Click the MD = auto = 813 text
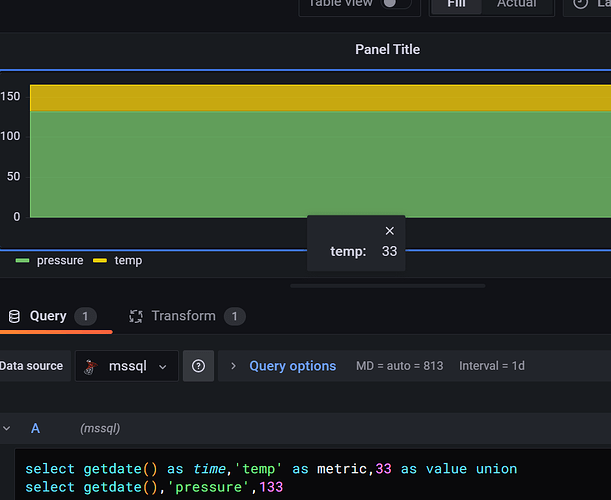This screenshot has height=500, width=611. pyautogui.click(x=399, y=366)
